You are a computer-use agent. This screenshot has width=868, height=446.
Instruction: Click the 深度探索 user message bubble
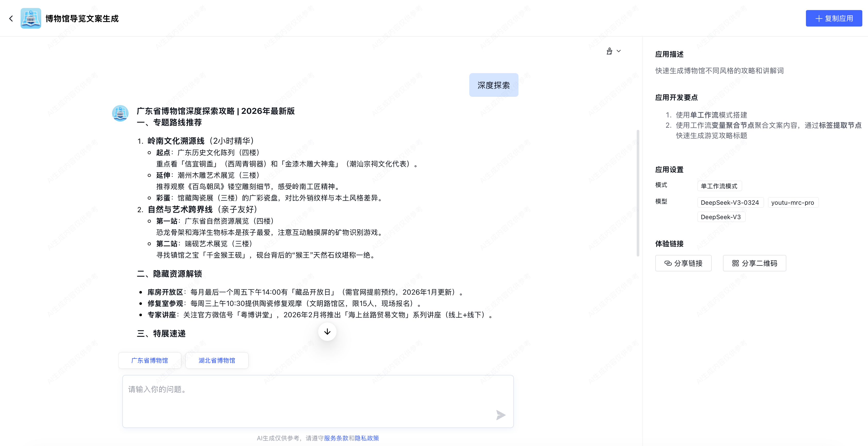click(x=493, y=85)
